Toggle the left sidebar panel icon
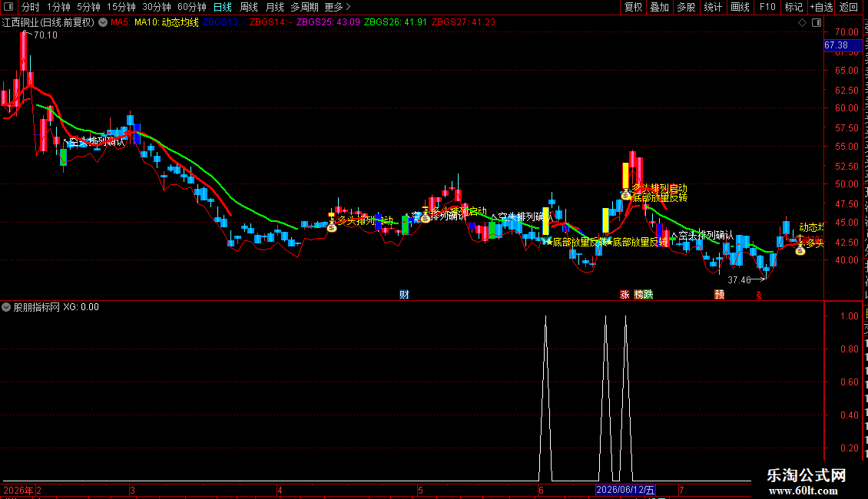 8,7
